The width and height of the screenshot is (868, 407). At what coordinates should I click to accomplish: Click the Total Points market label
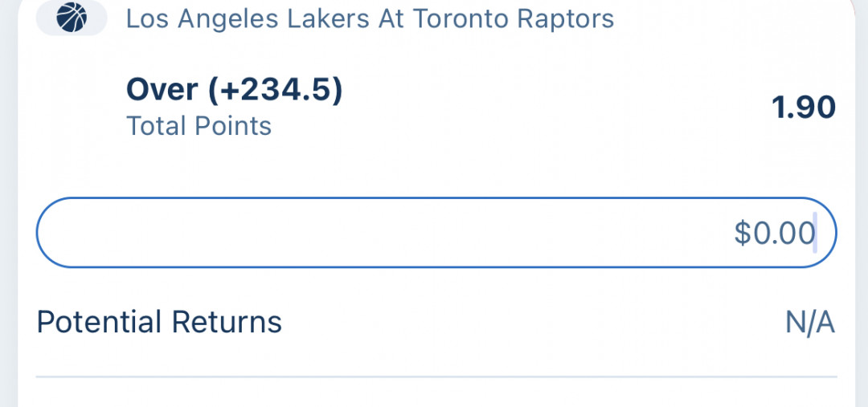coord(199,126)
